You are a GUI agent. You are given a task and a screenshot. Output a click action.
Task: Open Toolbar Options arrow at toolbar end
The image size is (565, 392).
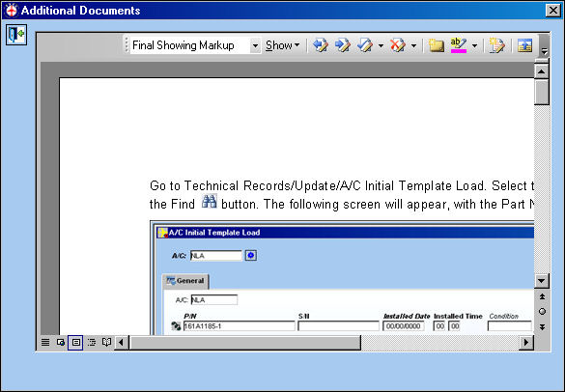(544, 51)
